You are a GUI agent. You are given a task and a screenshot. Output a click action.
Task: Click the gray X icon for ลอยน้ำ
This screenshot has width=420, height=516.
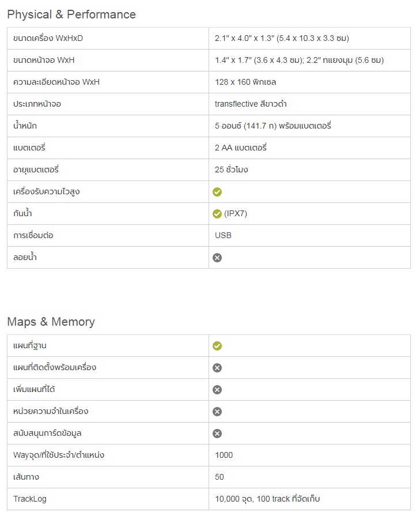217,258
